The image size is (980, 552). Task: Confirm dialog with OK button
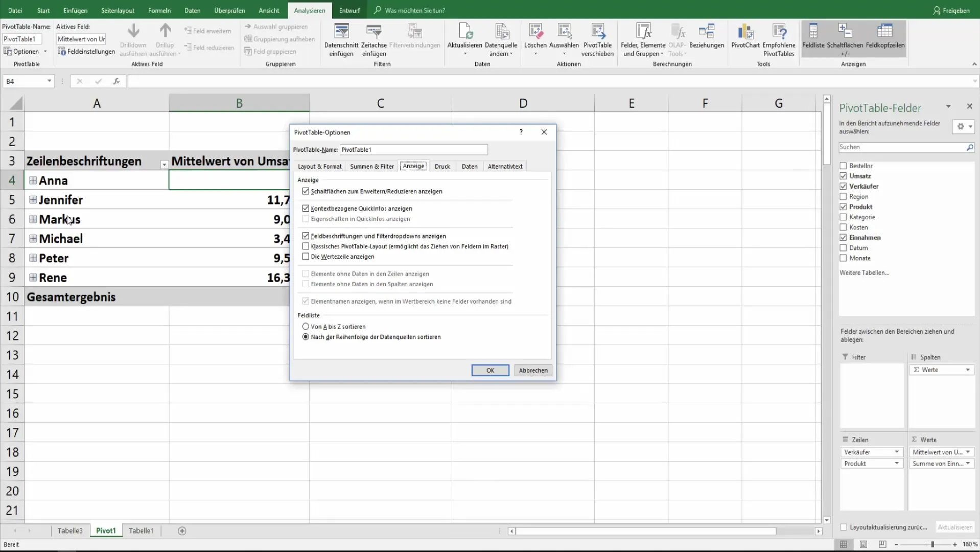(491, 371)
